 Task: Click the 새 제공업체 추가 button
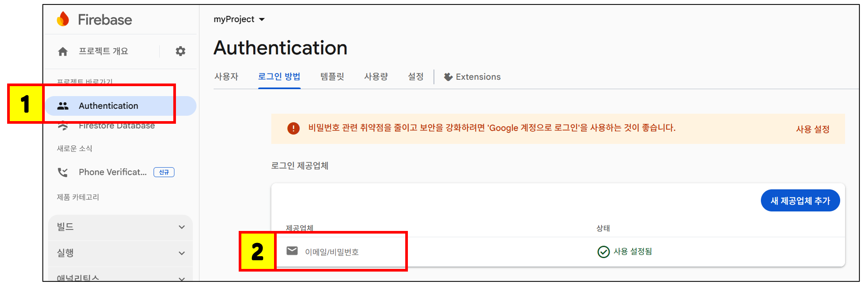pyautogui.click(x=800, y=200)
